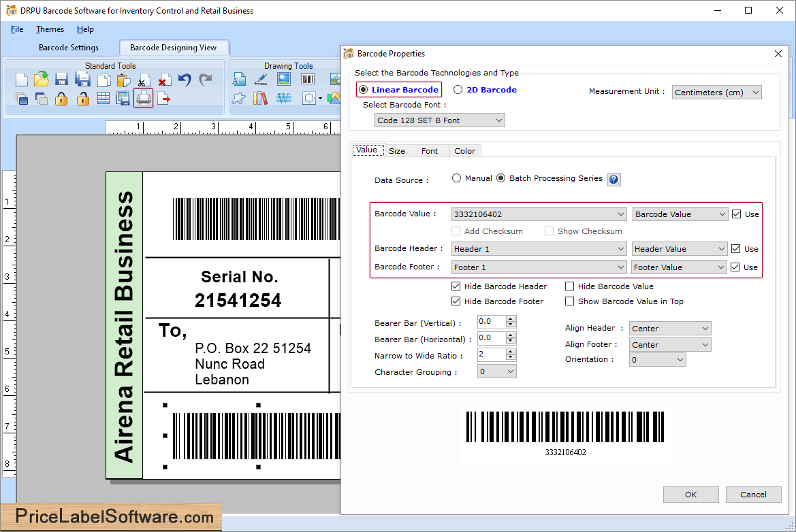This screenshot has height=532, width=796.
Task: Open the Insert Image drawing tool
Action: tap(283, 80)
